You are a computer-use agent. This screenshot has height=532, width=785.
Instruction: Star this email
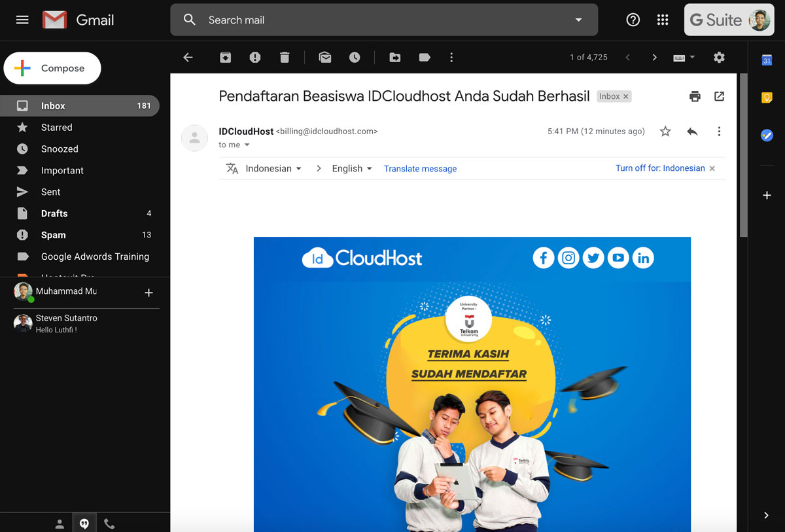tap(665, 132)
